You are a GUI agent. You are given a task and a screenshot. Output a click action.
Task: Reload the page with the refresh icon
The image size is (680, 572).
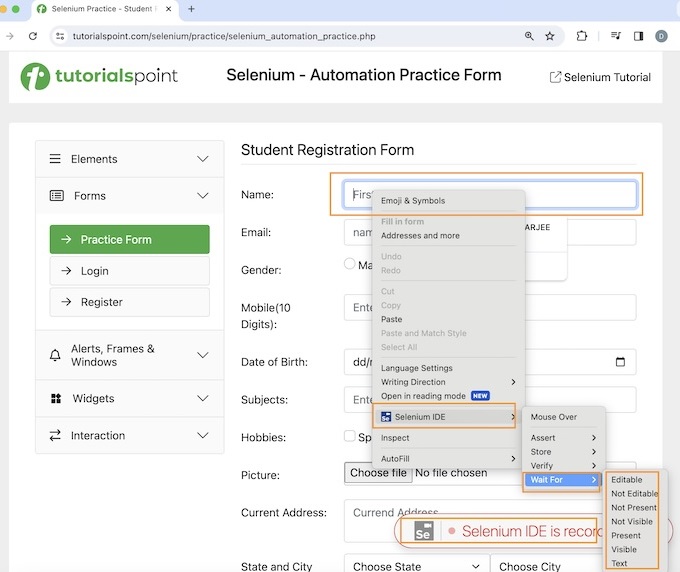[x=33, y=36]
